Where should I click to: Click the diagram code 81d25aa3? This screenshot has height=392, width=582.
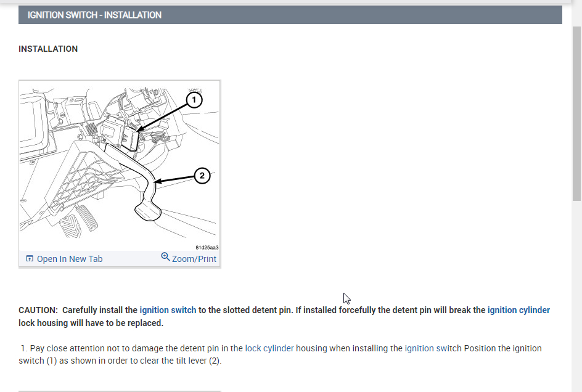(x=207, y=248)
